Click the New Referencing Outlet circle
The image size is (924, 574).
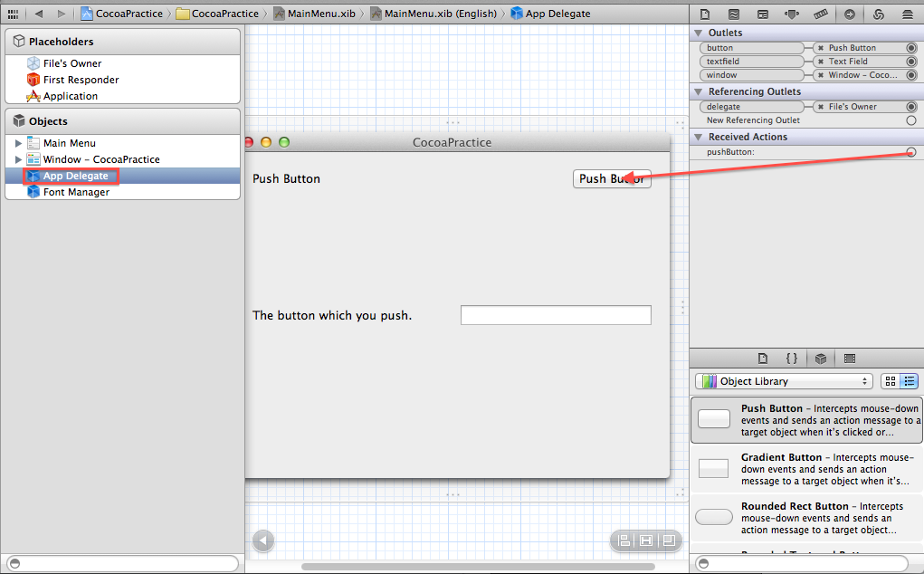[x=911, y=120]
